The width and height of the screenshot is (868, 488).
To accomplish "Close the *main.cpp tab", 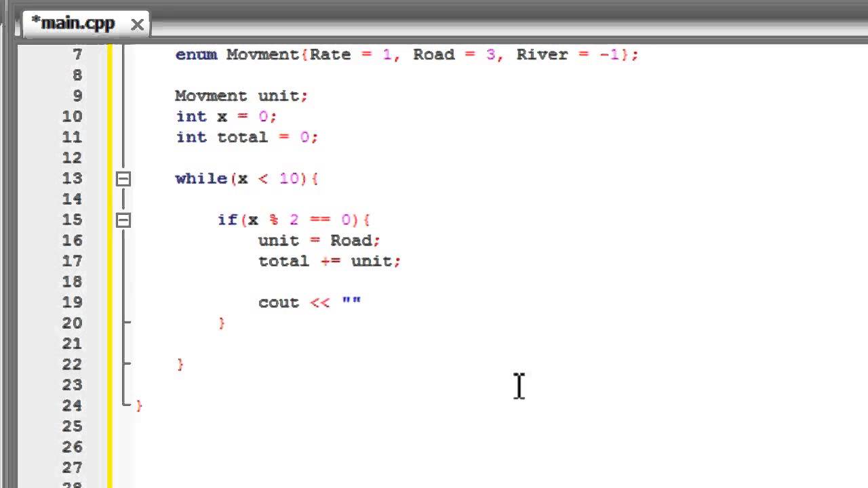I will tap(137, 25).
